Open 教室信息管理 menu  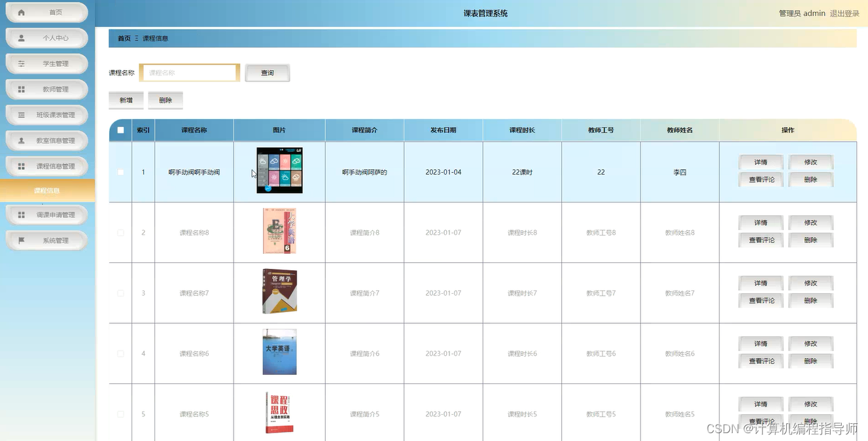(x=46, y=140)
